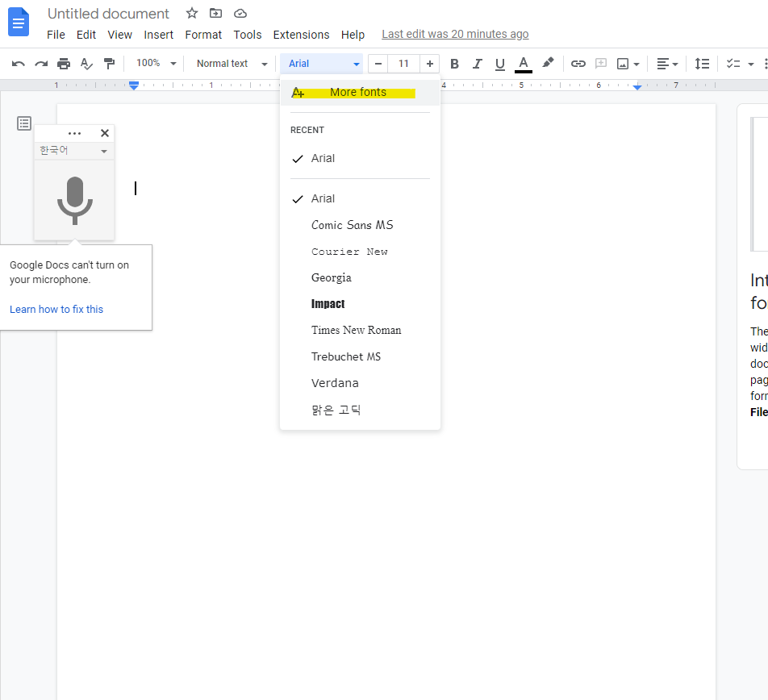Add a comment with comment icon
The height and width of the screenshot is (700, 768).
pyautogui.click(x=600, y=64)
